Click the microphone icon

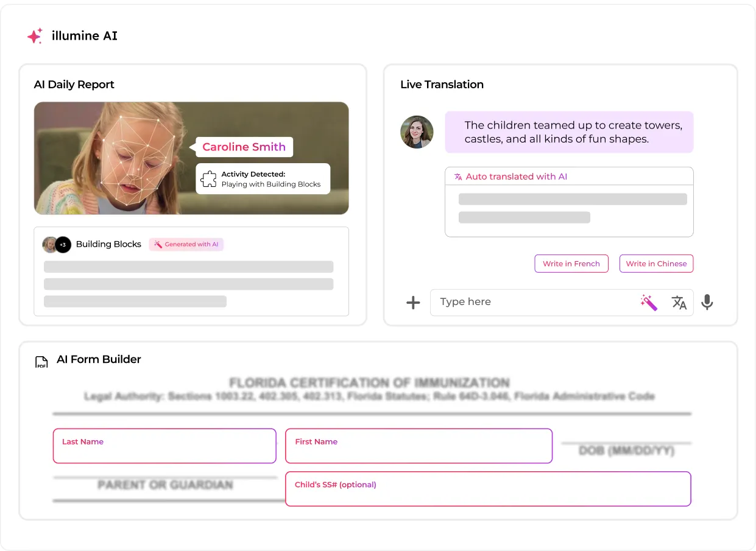(x=707, y=303)
